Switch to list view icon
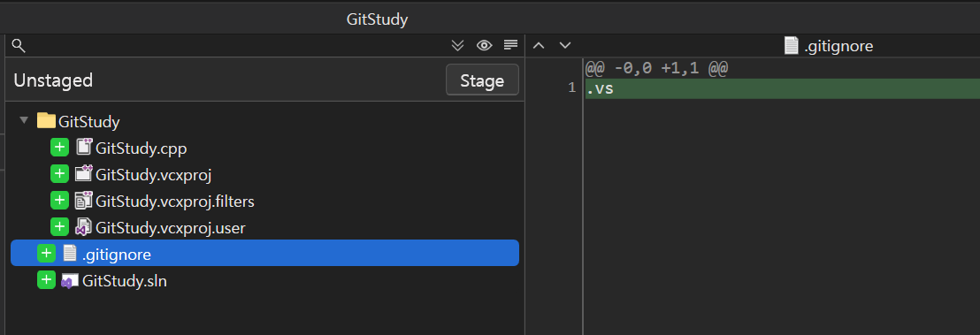This screenshot has width=980, height=335. pyautogui.click(x=510, y=45)
